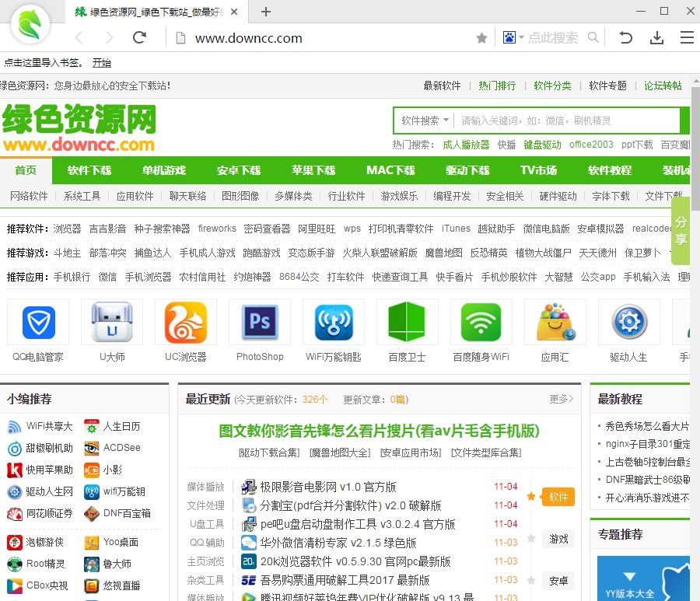Screen dimensions: 700x601
Task: Open the MAC下载 navigation tab
Action: (x=390, y=170)
